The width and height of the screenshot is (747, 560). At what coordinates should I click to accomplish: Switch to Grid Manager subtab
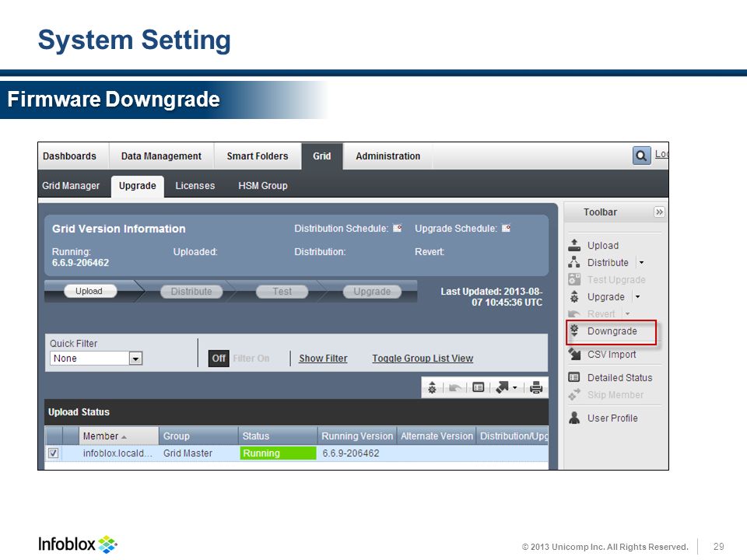click(71, 185)
